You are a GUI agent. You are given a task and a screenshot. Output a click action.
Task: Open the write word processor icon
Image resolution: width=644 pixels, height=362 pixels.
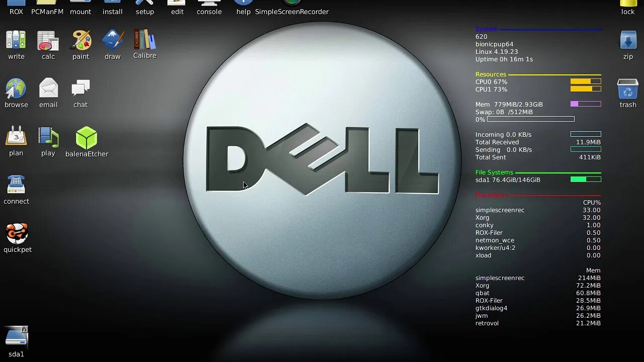(x=16, y=40)
